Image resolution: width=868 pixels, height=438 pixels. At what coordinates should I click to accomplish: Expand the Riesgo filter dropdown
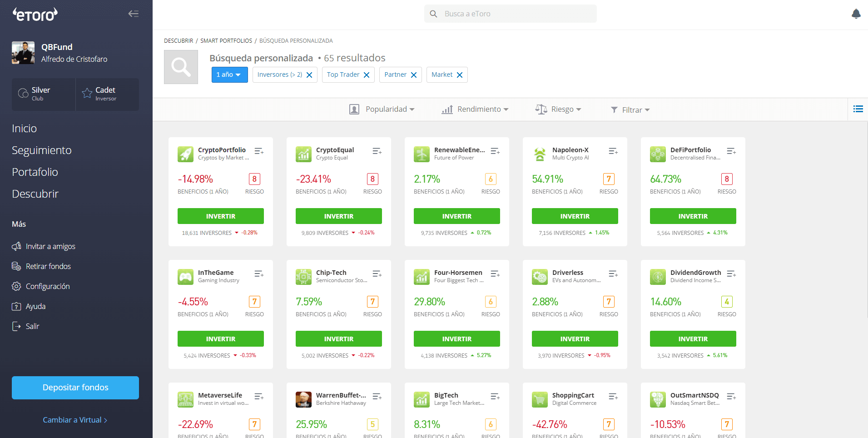tap(558, 109)
